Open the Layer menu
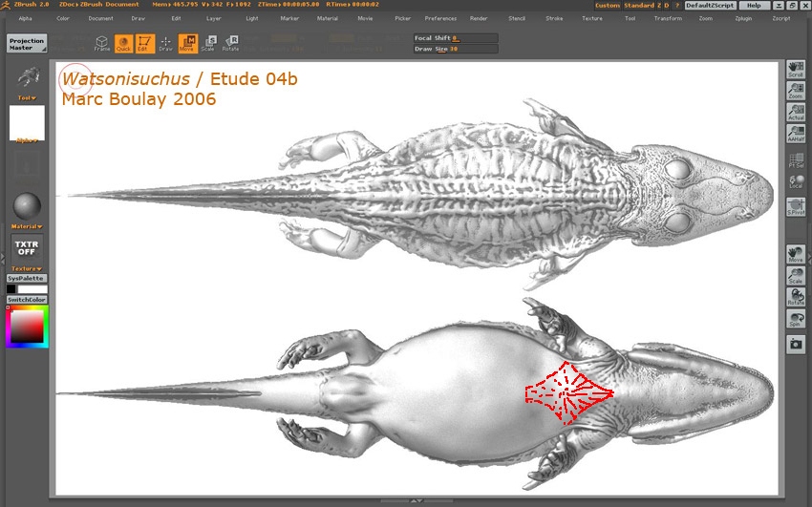Image resolution: width=812 pixels, height=507 pixels. [x=214, y=19]
